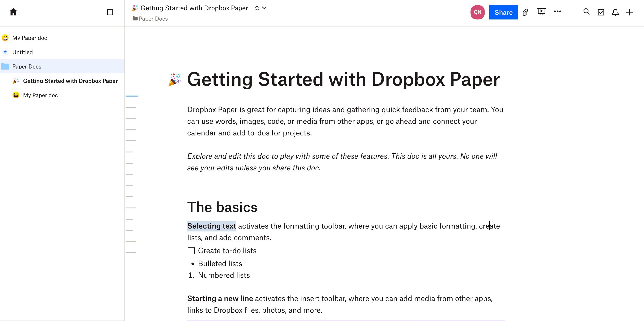This screenshot has height=321, width=644.
Task: Click the Paper Docs folder icon in sidebar
Action: [x=5, y=66]
